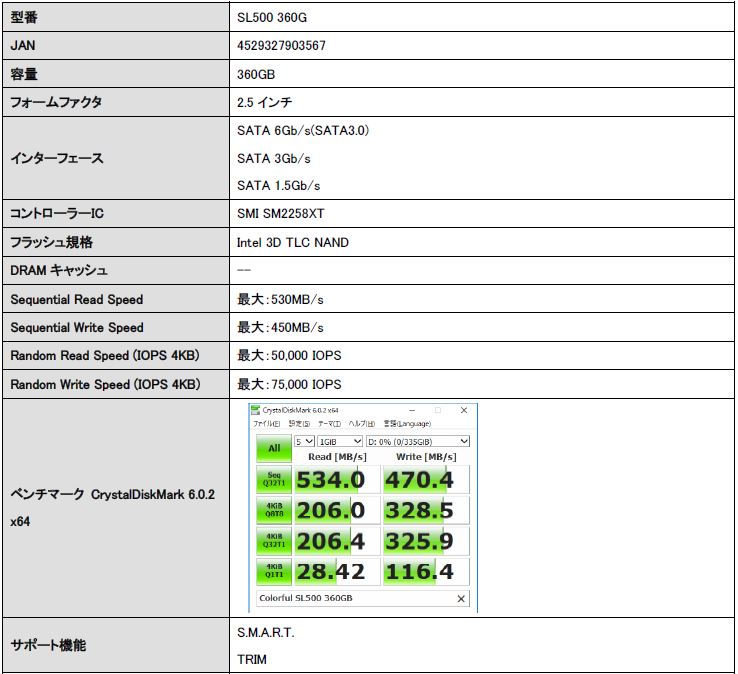This screenshot has width=738, height=674.
Task: Click the Colorful SL500 360GB comment field
Action: (363, 598)
